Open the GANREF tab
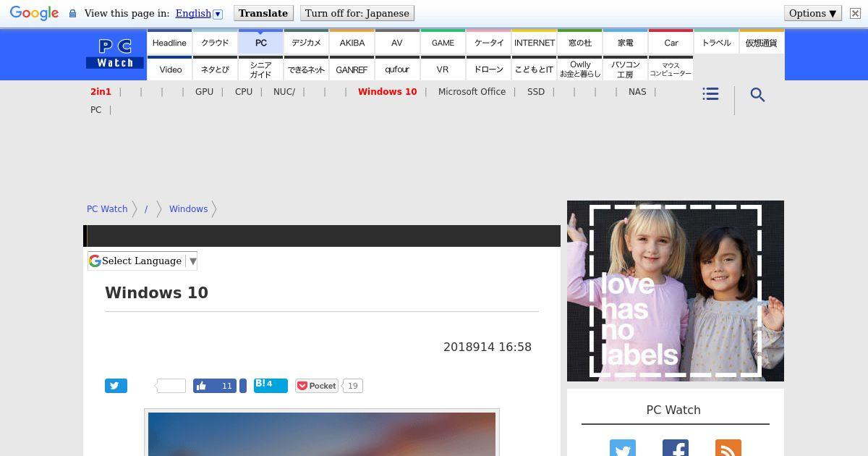868x456 pixels. tap(352, 69)
